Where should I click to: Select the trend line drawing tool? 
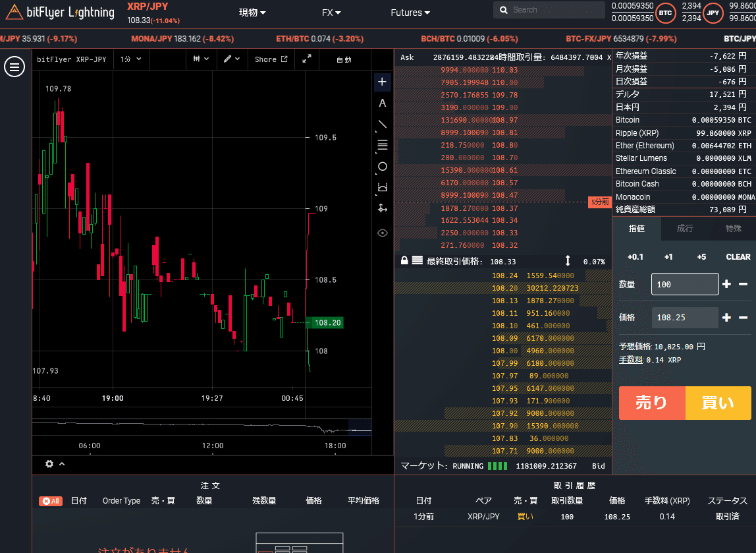click(383, 125)
